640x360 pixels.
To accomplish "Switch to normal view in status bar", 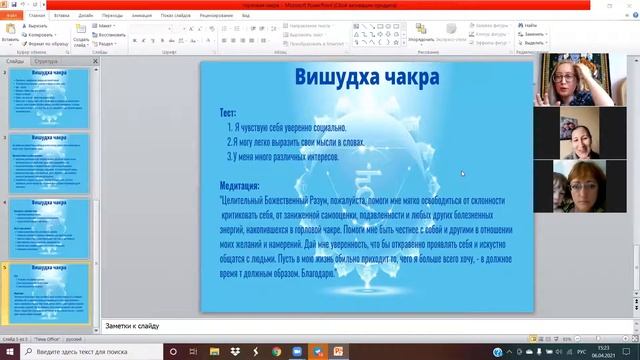I will pos(533,339).
